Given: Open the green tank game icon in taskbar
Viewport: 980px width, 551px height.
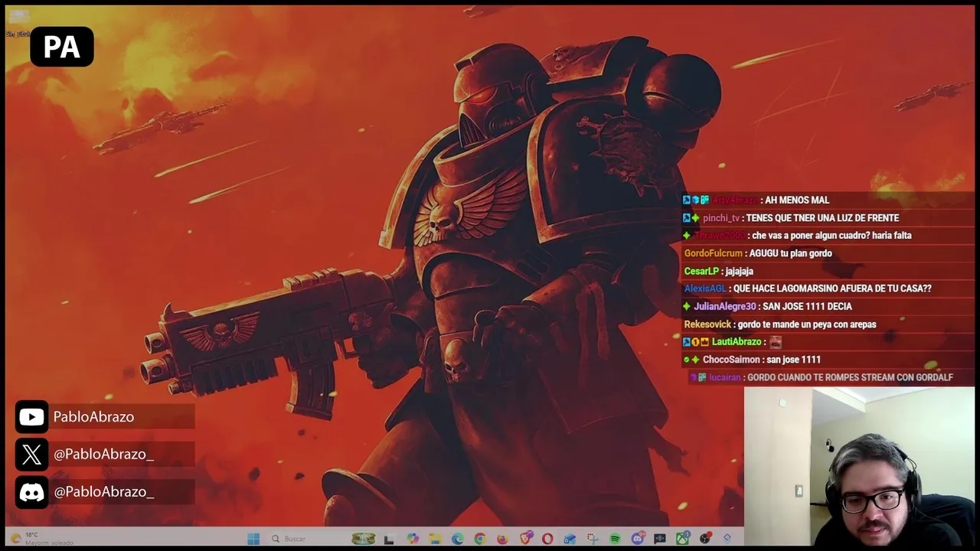Looking at the screenshot, I should (x=363, y=539).
